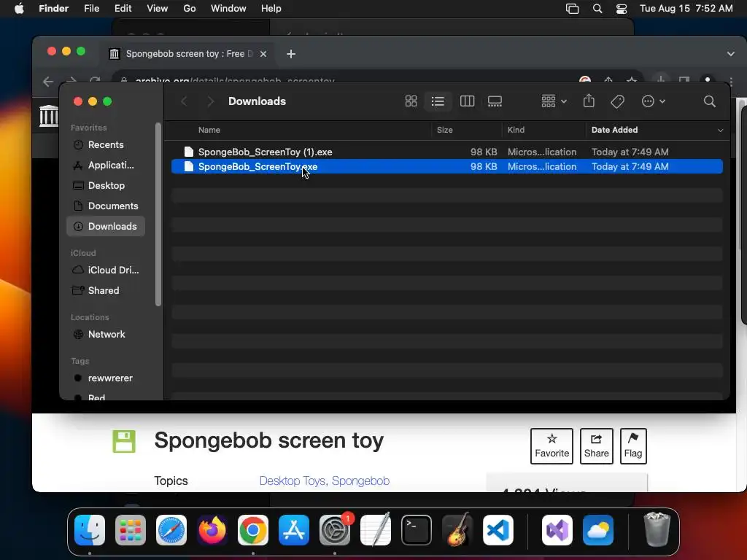Click the Finder tag toolbar icon

(x=617, y=101)
